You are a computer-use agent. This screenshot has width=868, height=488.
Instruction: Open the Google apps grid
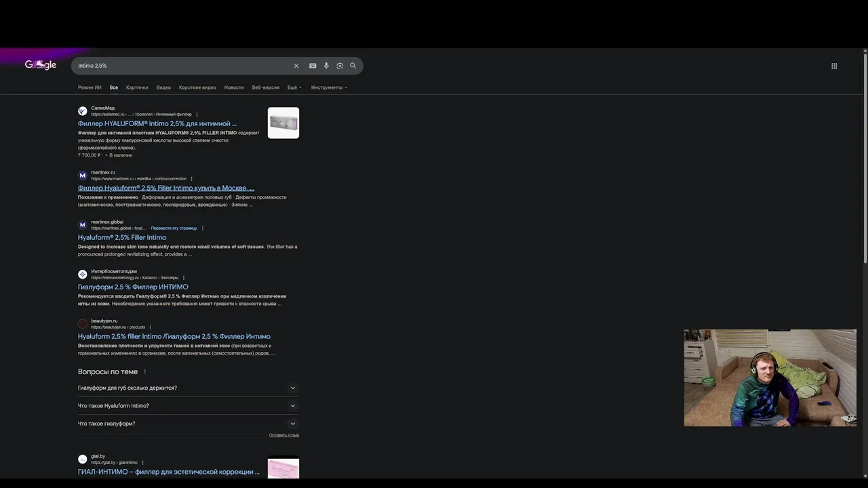tap(834, 66)
